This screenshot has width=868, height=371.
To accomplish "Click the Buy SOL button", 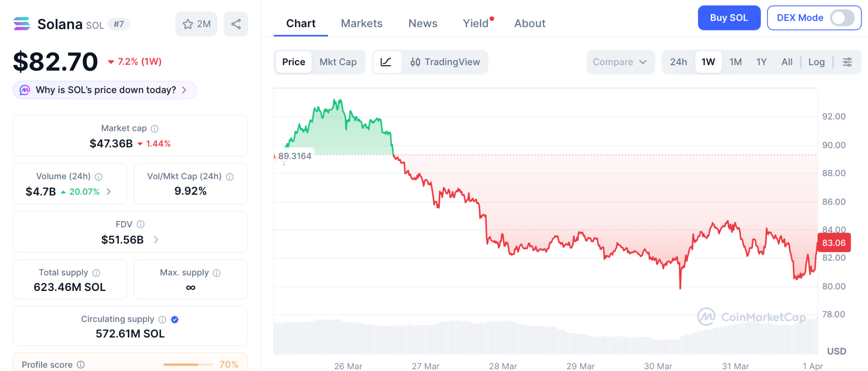I will tap(729, 18).
